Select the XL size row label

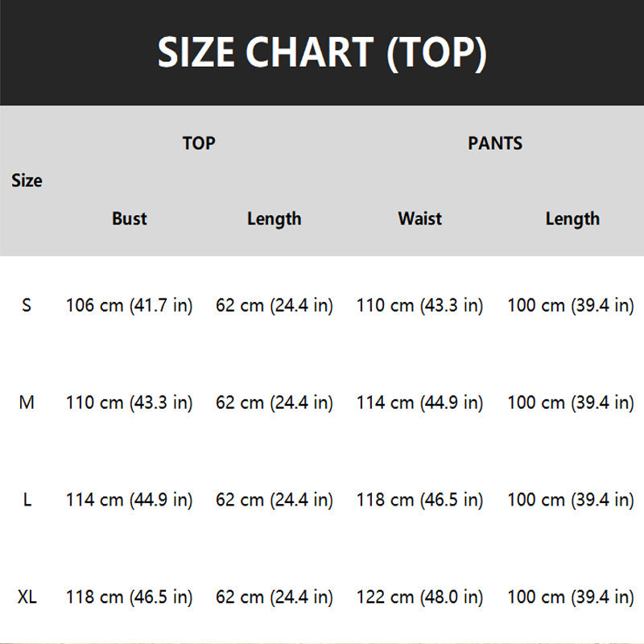[x=27, y=597]
